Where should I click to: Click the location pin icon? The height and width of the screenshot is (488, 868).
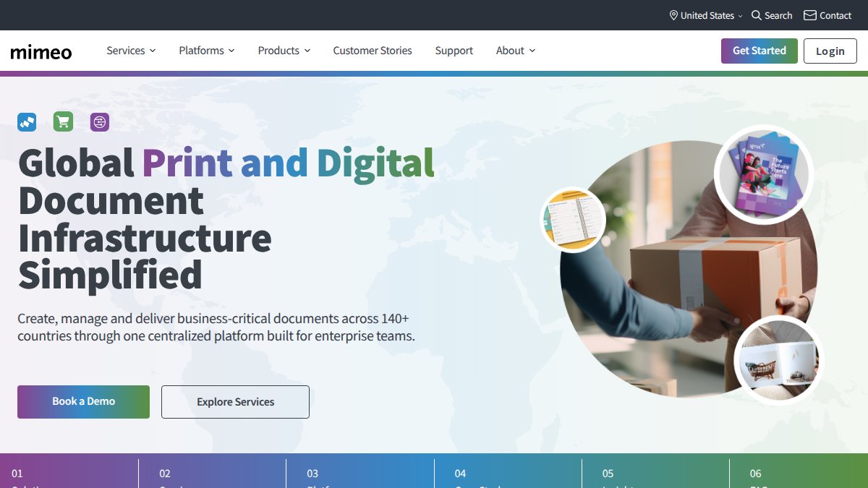pos(673,15)
